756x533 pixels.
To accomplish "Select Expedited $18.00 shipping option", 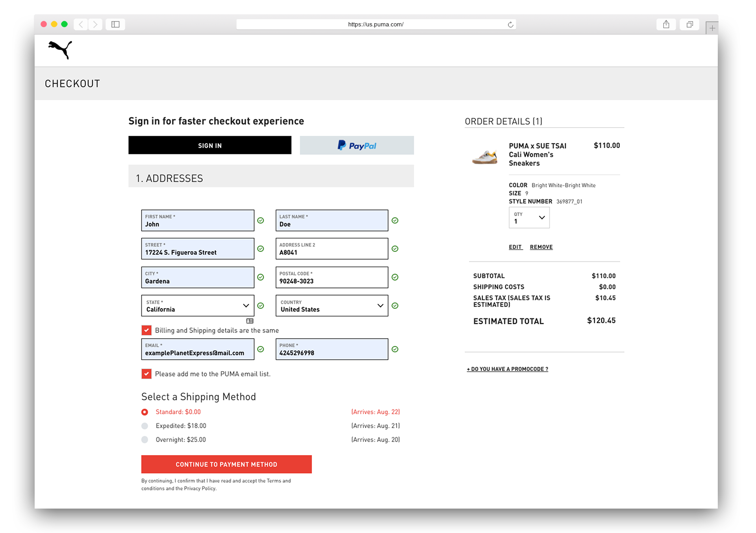I will coord(145,426).
